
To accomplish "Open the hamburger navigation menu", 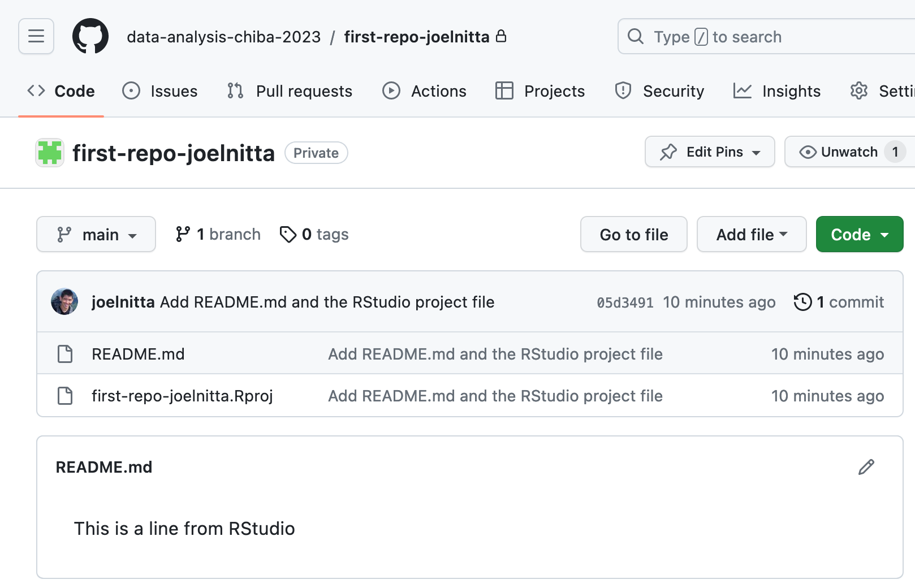I will coord(36,36).
